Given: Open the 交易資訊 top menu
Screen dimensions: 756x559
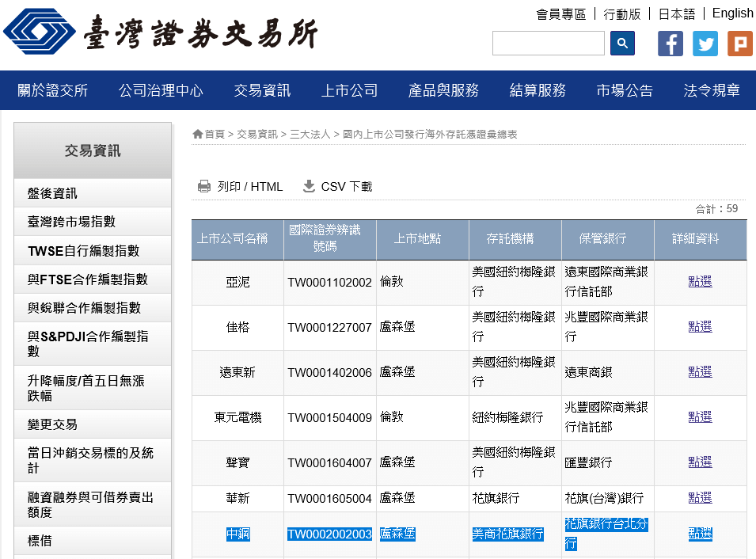Looking at the screenshot, I should point(262,90).
